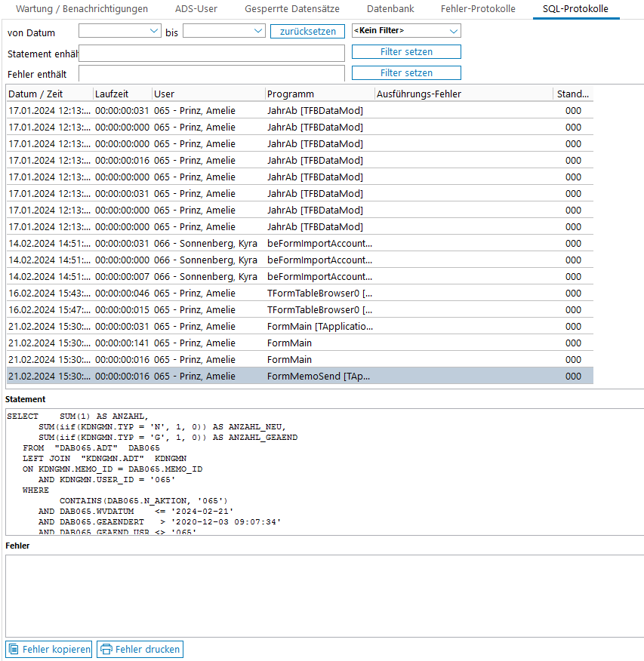The height and width of the screenshot is (661, 644).
Task: Click Filter setzen next to Fehler enthält
Action: 406,73
